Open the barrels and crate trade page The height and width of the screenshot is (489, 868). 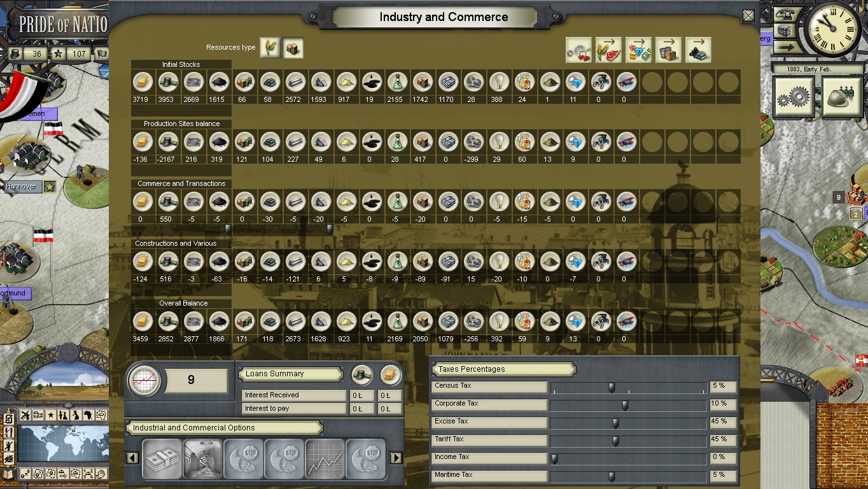click(668, 50)
